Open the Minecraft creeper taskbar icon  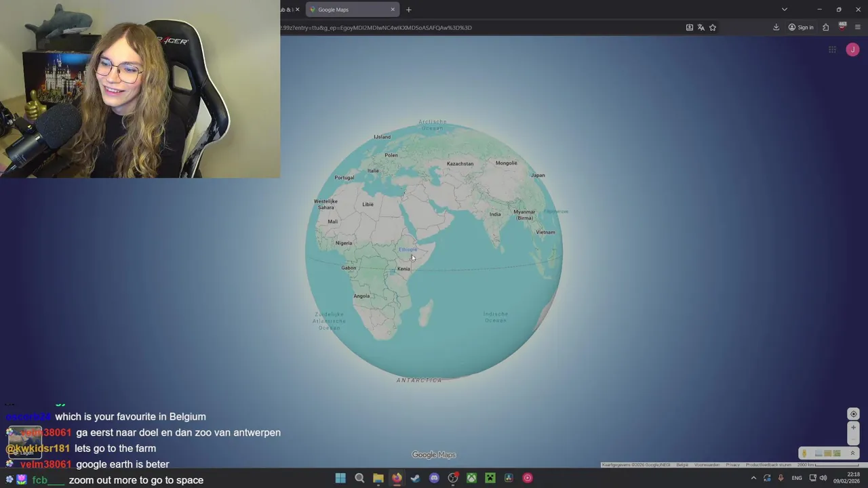[x=490, y=478]
